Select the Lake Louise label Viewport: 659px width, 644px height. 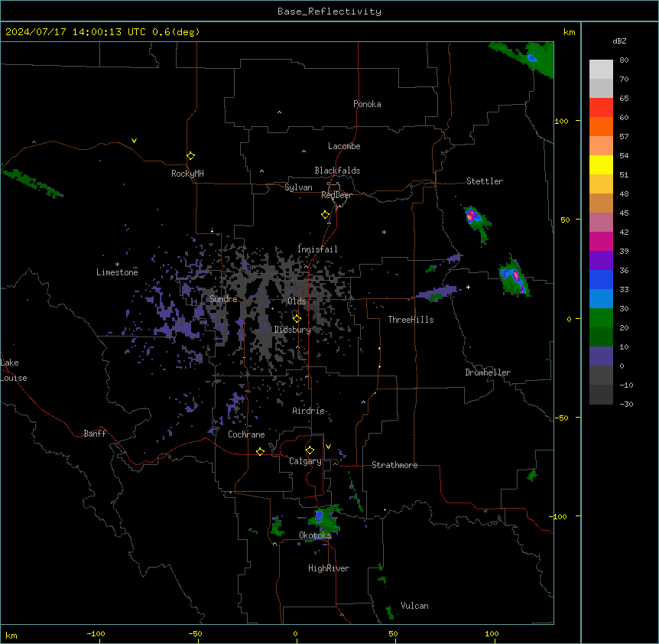point(14,370)
